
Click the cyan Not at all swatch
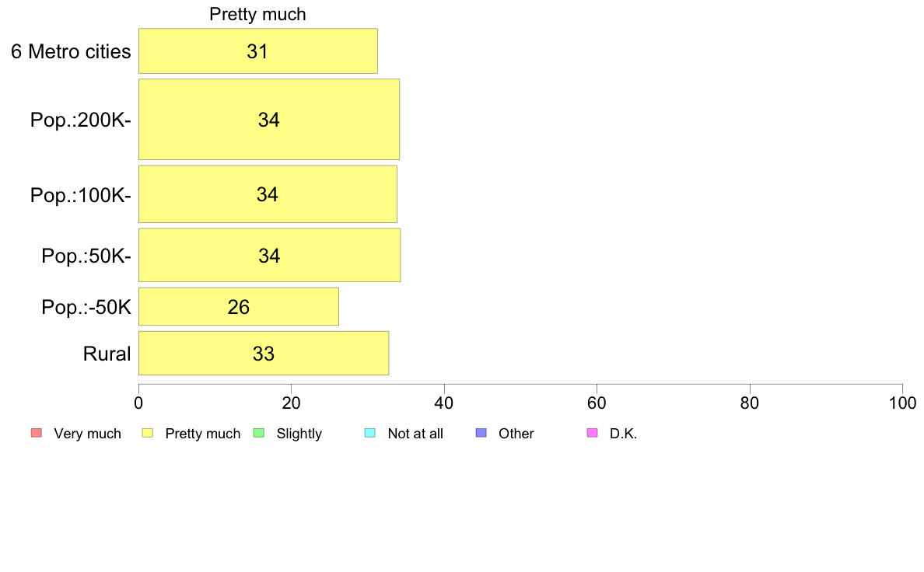pyautogui.click(x=370, y=433)
